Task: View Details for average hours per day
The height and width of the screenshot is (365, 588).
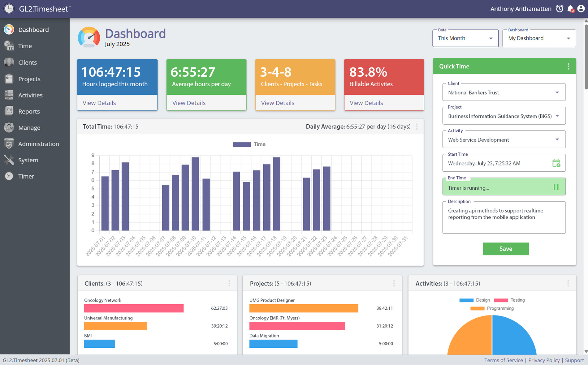Action: (x=189, y=103)
